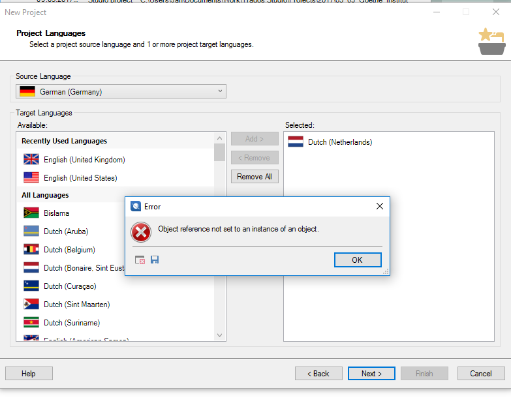Click the Remove All button
The width and height of the screenshot is (511, 420).
[255, 177]
